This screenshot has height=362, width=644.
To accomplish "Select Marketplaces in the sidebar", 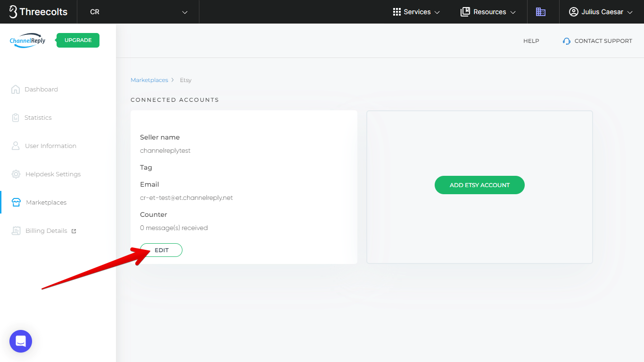I will pyautogui.click(x=46, y=203).
